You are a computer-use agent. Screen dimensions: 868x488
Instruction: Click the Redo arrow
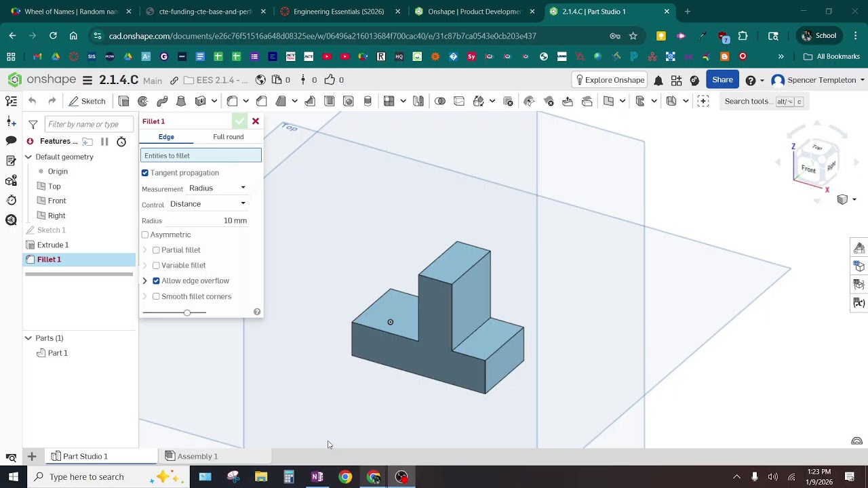(x=52, y=101)
